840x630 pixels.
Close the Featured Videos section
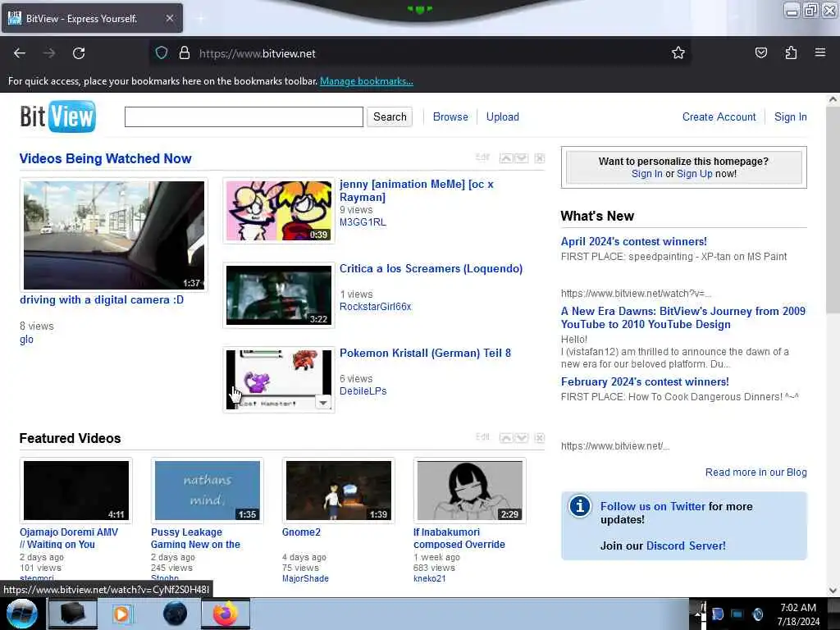pos(540,438)
